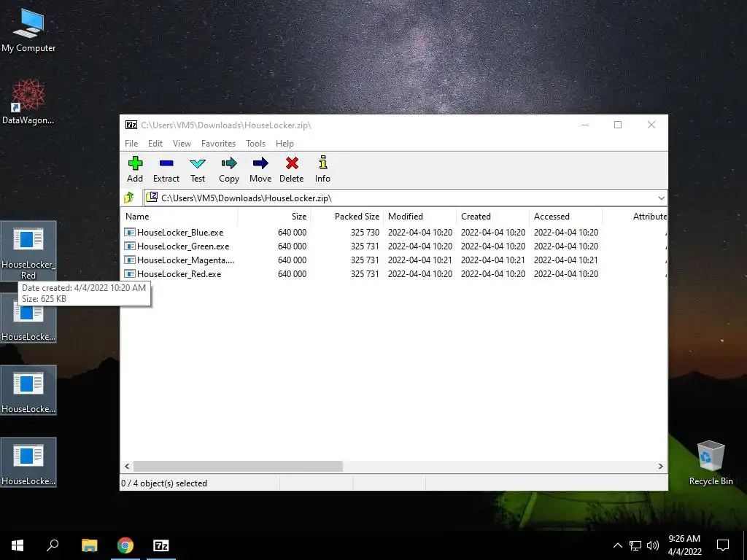Sort by Size column header
The height and width of the screenshot is (560, 747).
(x=274, y=216)
